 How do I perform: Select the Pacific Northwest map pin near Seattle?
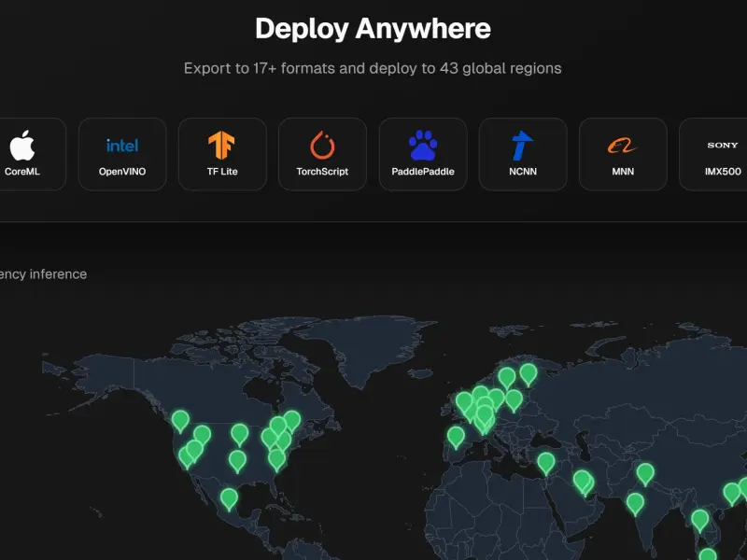point(180,422)
